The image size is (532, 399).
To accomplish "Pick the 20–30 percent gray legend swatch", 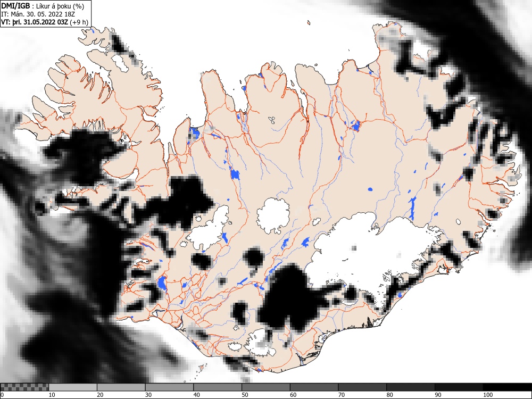I will (121, 387).
